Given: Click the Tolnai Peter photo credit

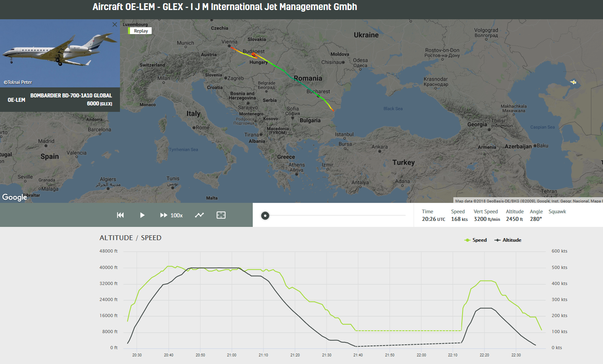Looking at the screenshot, I should tap(18, 82).
